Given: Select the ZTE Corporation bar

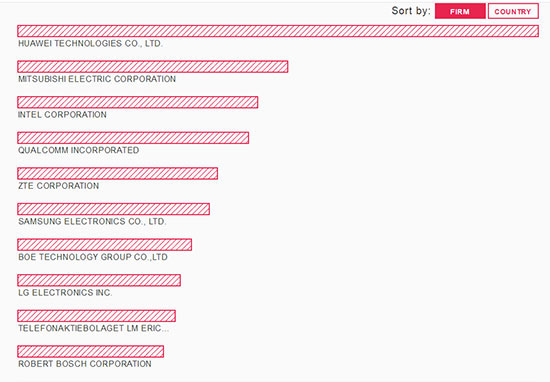Looking at the screenshot, I should coord(118,174).
